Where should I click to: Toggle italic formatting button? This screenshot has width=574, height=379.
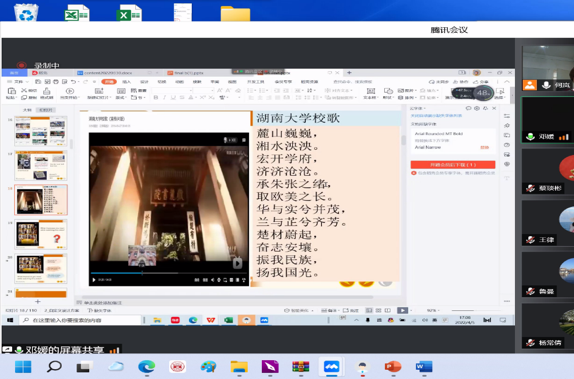click(164, 97)
